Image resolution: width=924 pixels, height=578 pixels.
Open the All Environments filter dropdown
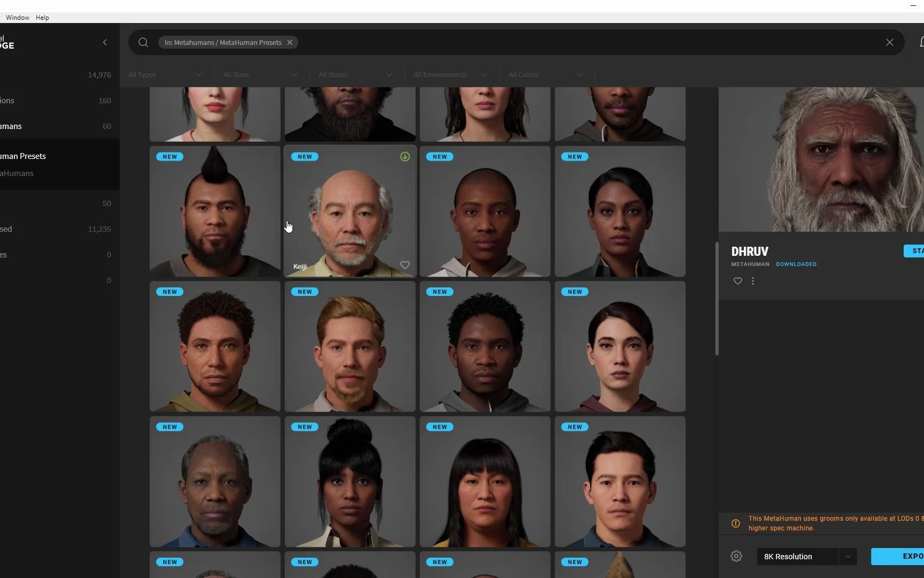tap(451, 74)
